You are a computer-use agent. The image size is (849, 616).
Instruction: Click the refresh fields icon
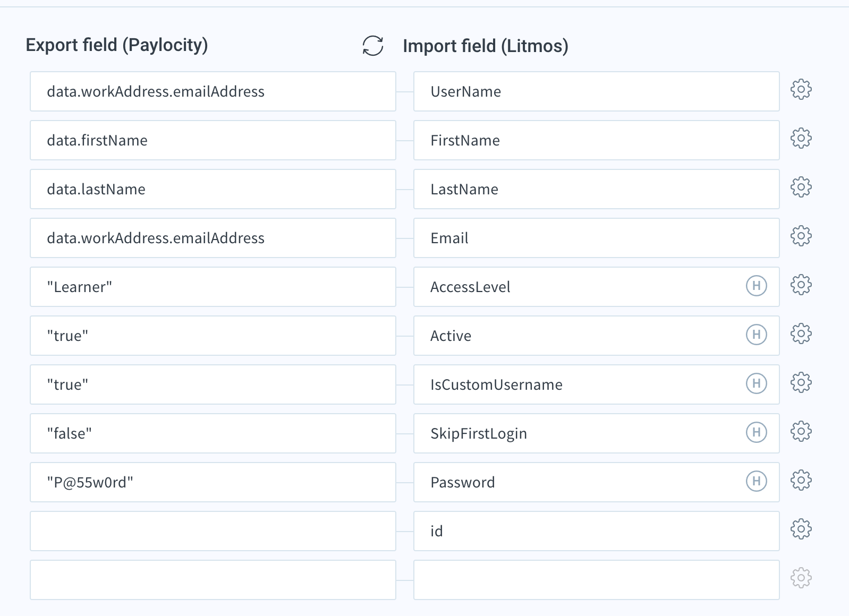coord(373,46)
